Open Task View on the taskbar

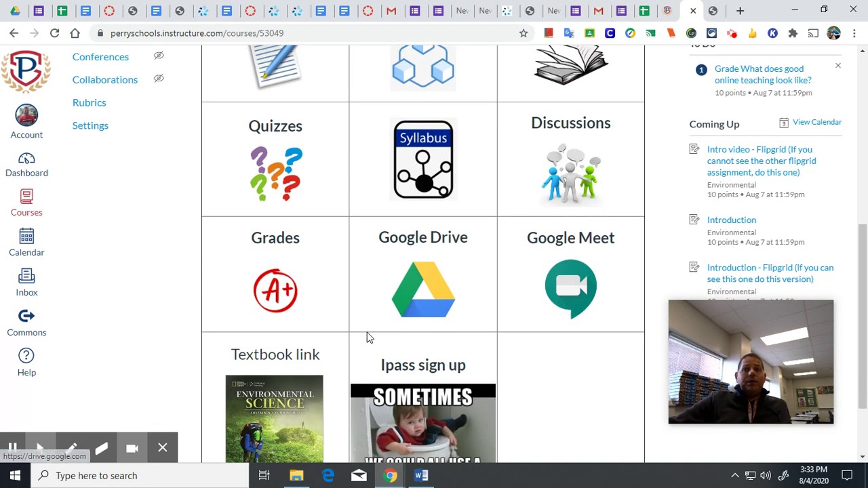[x=264, y=476]
